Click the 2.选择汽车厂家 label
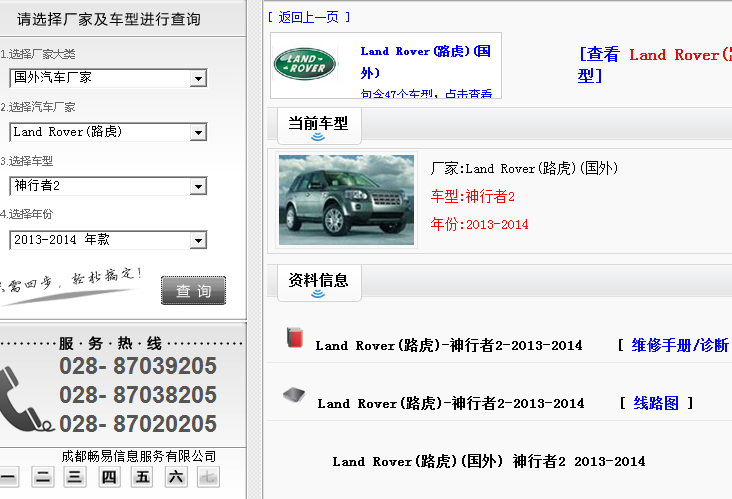 [x=38, y=107]
